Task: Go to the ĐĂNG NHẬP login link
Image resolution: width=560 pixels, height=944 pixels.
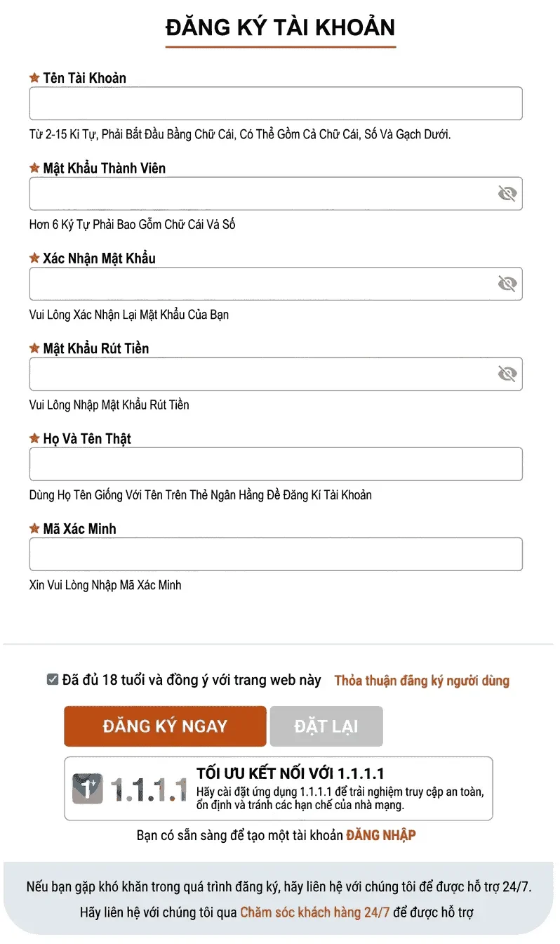Action: (x=381, y=835)
